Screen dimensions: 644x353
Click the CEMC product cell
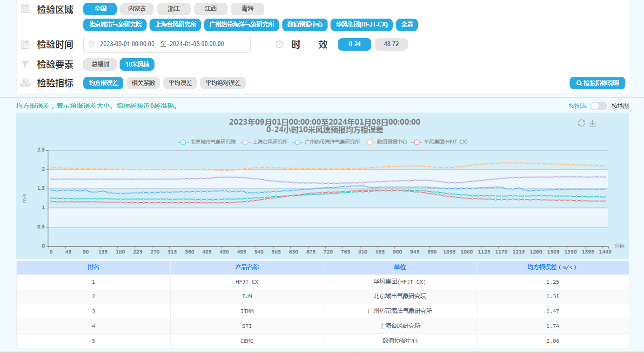tap(247, 341)
